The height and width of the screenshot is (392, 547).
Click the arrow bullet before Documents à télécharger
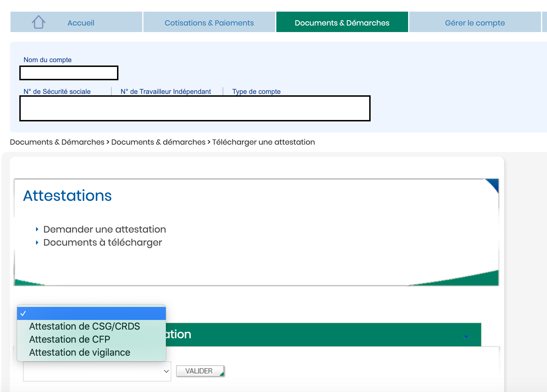click(x=37, y=243)
